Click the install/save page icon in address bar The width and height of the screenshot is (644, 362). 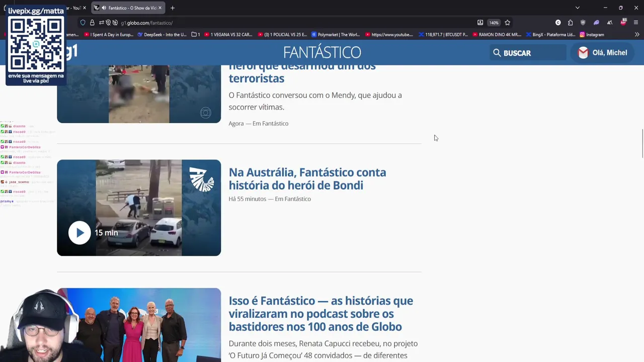coord(480,23)
